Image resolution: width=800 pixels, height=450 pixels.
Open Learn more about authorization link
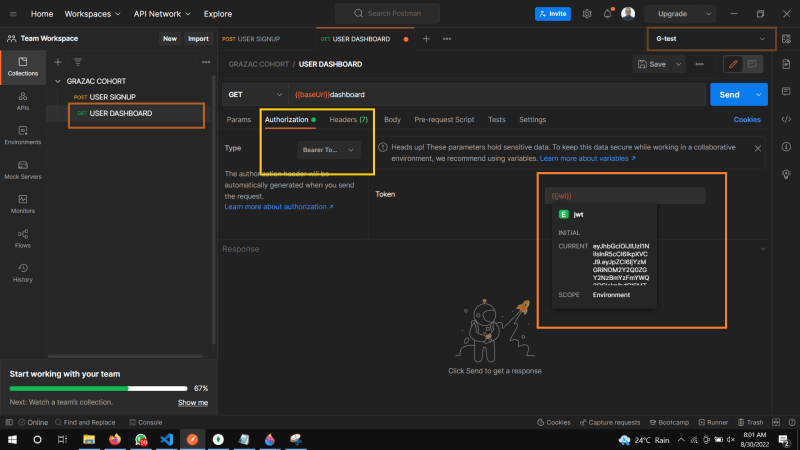[x=279, y=207]
